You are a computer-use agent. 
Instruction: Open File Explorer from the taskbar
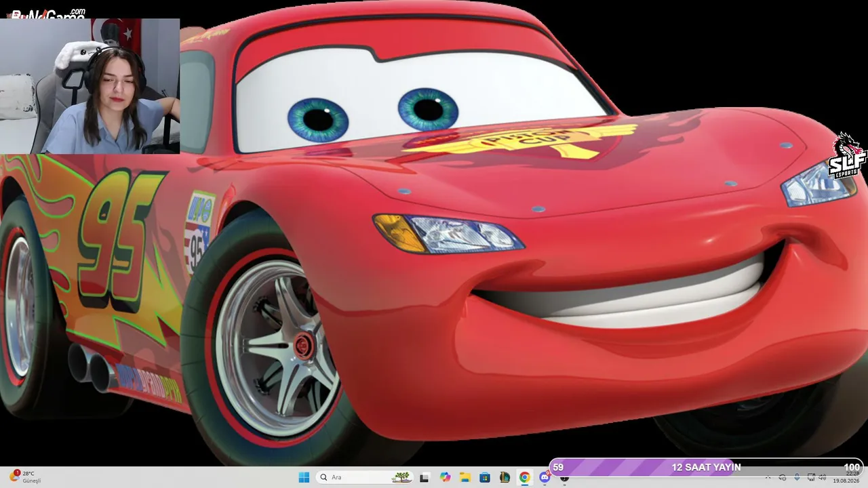coord(465,477)
